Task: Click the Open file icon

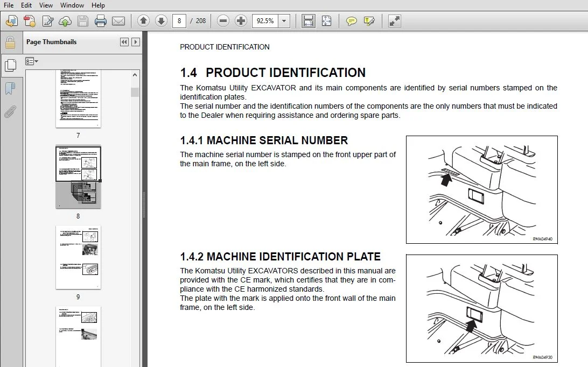Action: (x=12, y=21)
